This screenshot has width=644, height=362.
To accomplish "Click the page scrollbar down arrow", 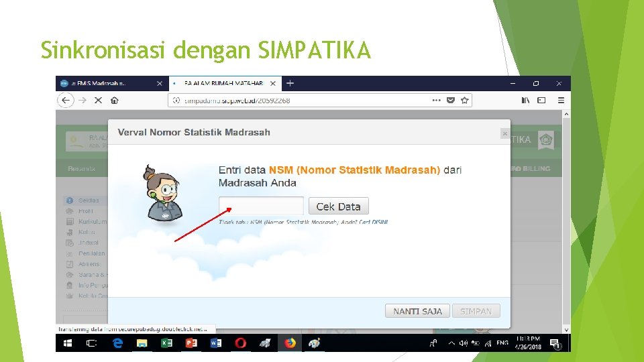I will pos(566,330).
